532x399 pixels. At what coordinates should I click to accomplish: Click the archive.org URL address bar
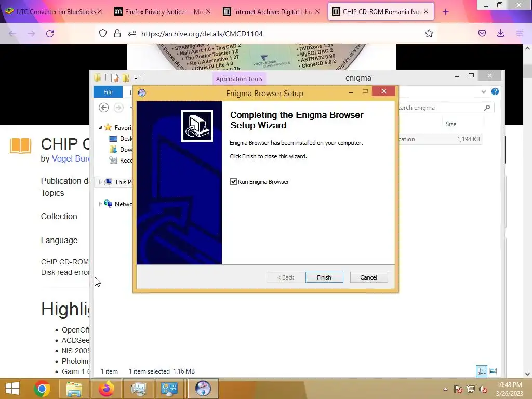[202, 34]
